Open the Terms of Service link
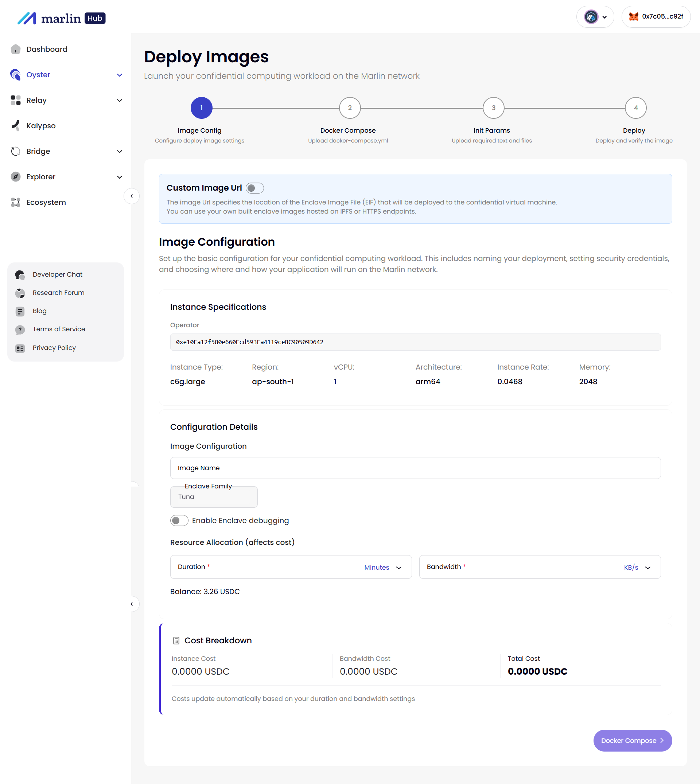Screen dimensions: 700x784 tap(59, 329)
